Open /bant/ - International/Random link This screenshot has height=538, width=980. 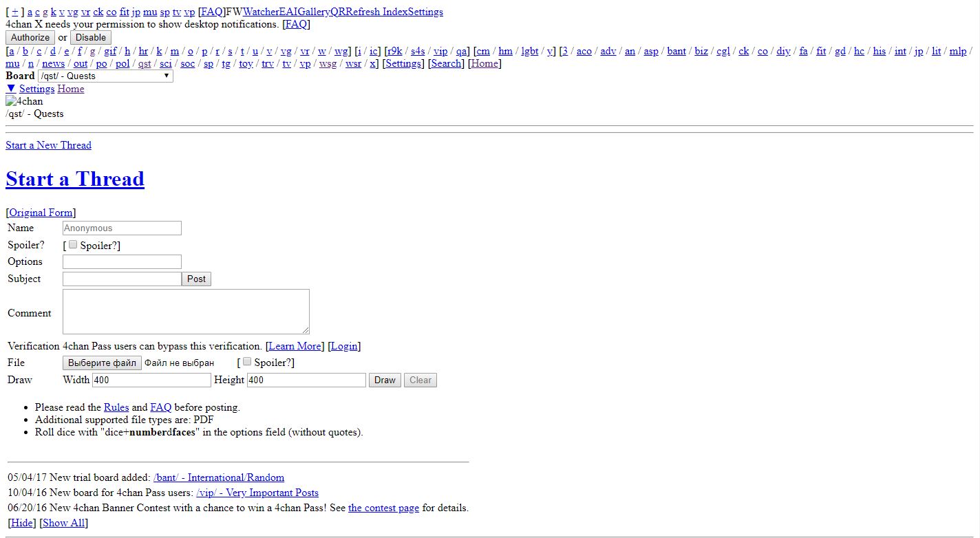(x=219, y=477)
